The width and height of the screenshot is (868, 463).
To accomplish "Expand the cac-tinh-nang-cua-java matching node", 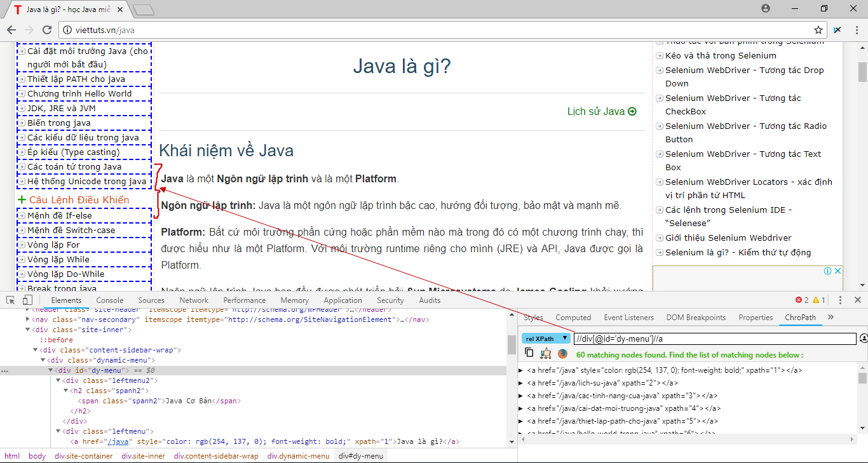I will pos(521,396).
